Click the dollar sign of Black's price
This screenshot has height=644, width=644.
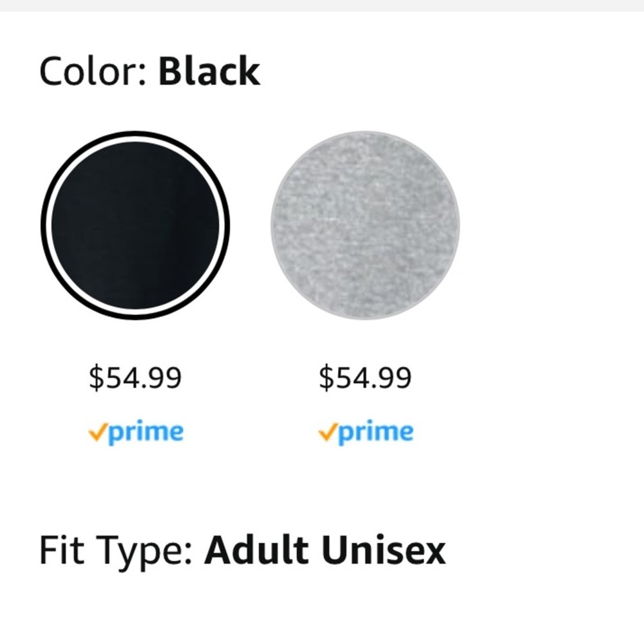[x=96, y=377]
